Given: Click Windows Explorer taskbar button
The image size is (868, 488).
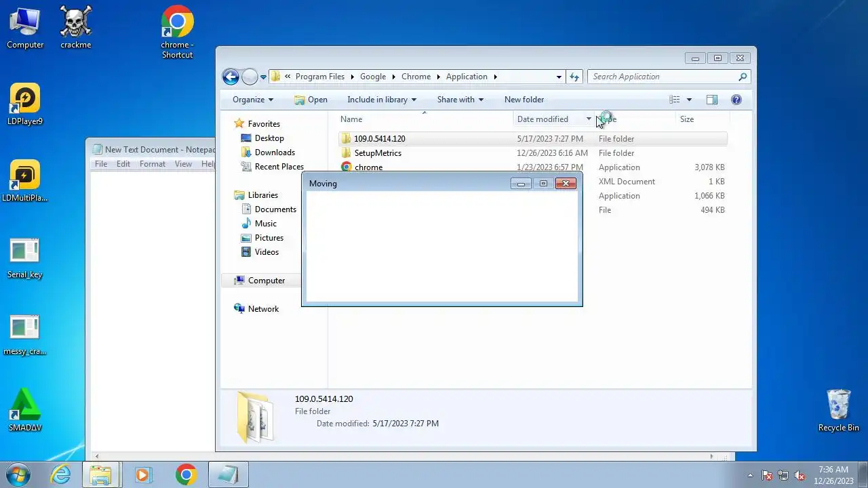Looking at the screenshot, I should (101, 474).
